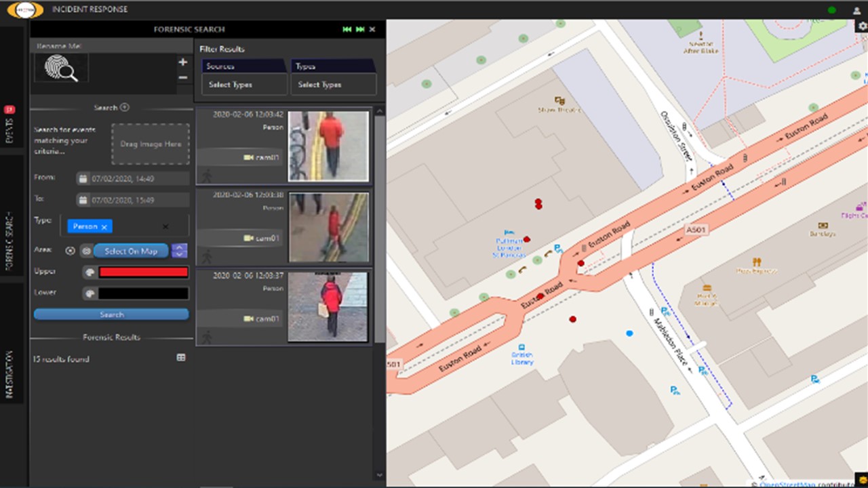This screenshot has width=868, height=488.
Task: Open the 12:03:37 result thumbnail
Action: coord(328,306)
